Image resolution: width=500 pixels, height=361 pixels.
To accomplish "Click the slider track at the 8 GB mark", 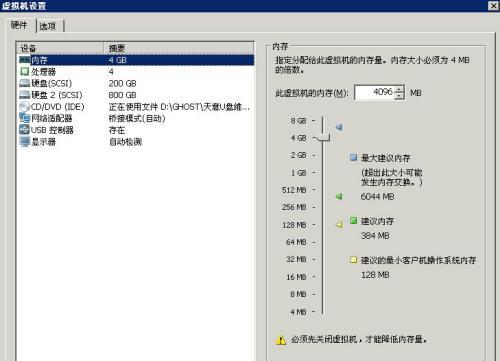I will pos(322,120).
